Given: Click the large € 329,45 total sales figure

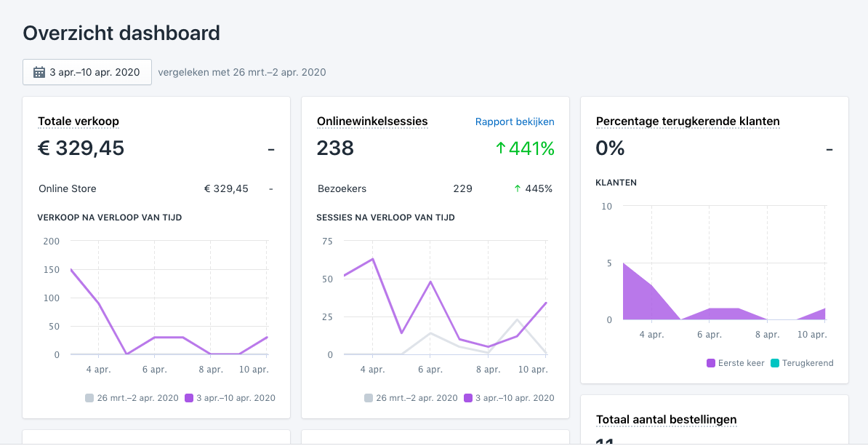Looking at the screenshot, I should 81,148.
